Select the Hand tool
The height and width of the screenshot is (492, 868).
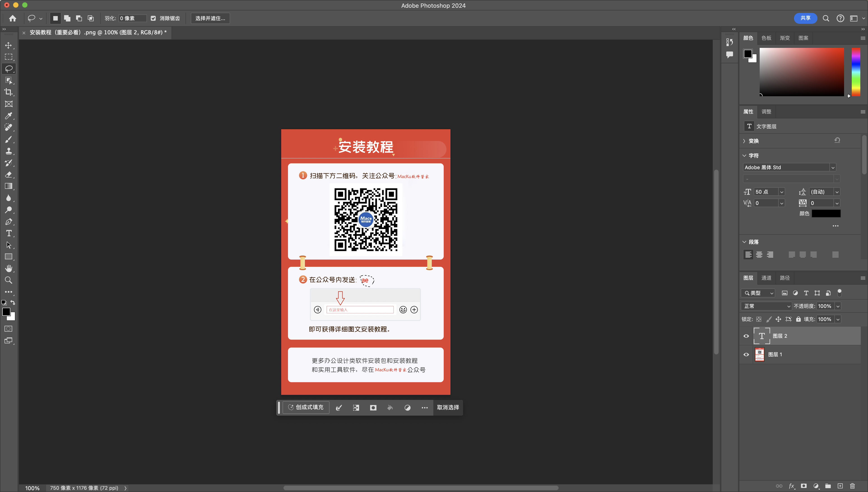click(x=8, y=268)
